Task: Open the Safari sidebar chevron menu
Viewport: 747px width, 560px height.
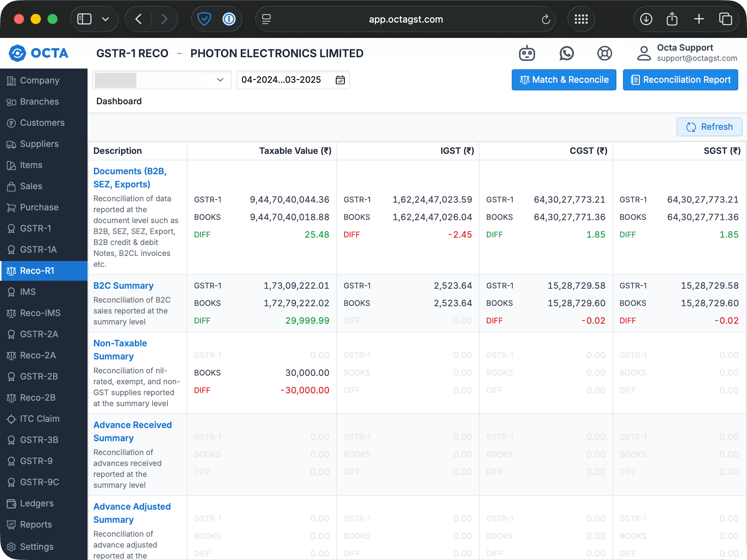Action: [105, 19]
